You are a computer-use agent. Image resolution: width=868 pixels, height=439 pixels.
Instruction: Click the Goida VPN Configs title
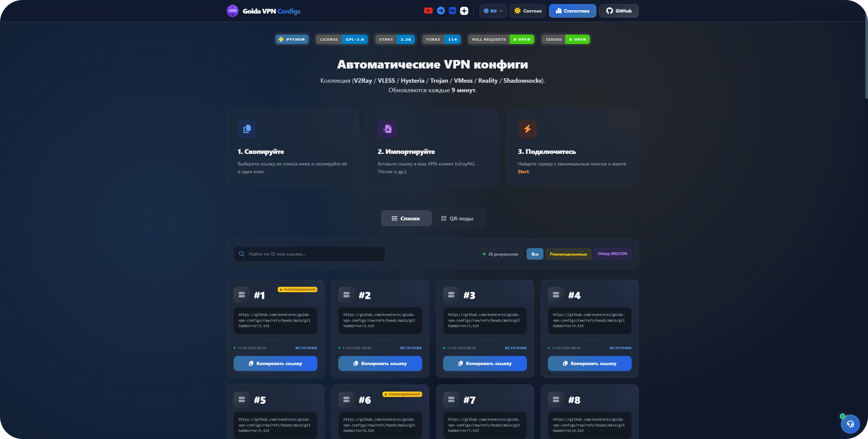click(272, 11)
